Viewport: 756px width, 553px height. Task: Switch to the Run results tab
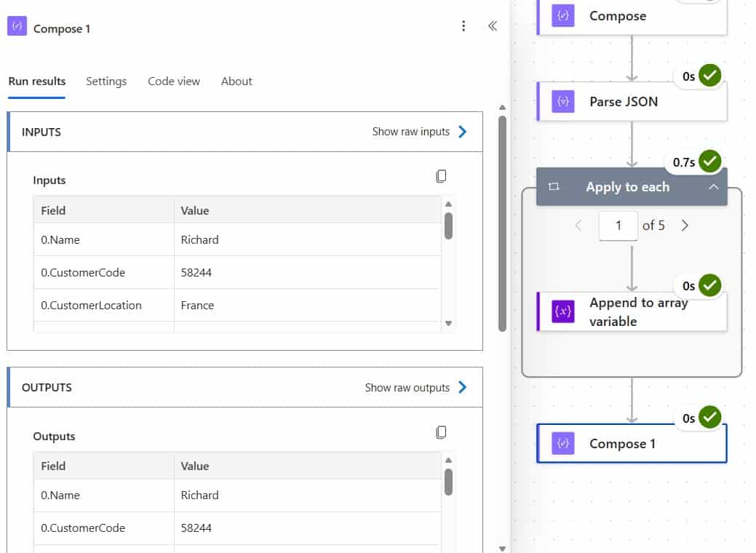pyautogui.click(x=36, y=81)
